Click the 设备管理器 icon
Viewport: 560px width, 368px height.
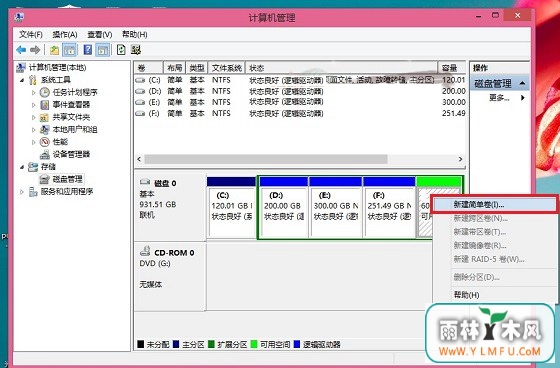point(45,154)
